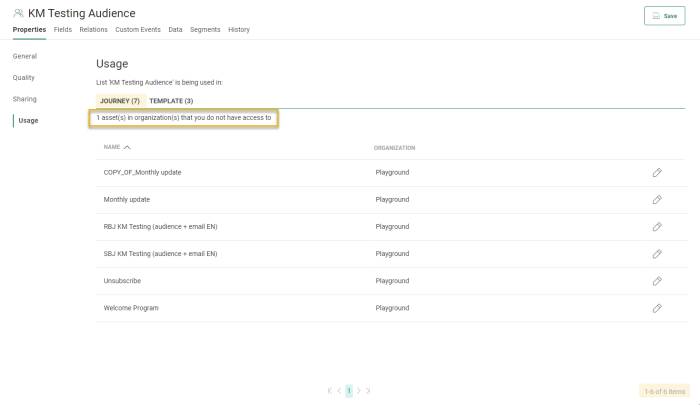The image size is (700, 405).
Task: Open editor for RBJ KM Testing journey
Action: pos(657,227)
